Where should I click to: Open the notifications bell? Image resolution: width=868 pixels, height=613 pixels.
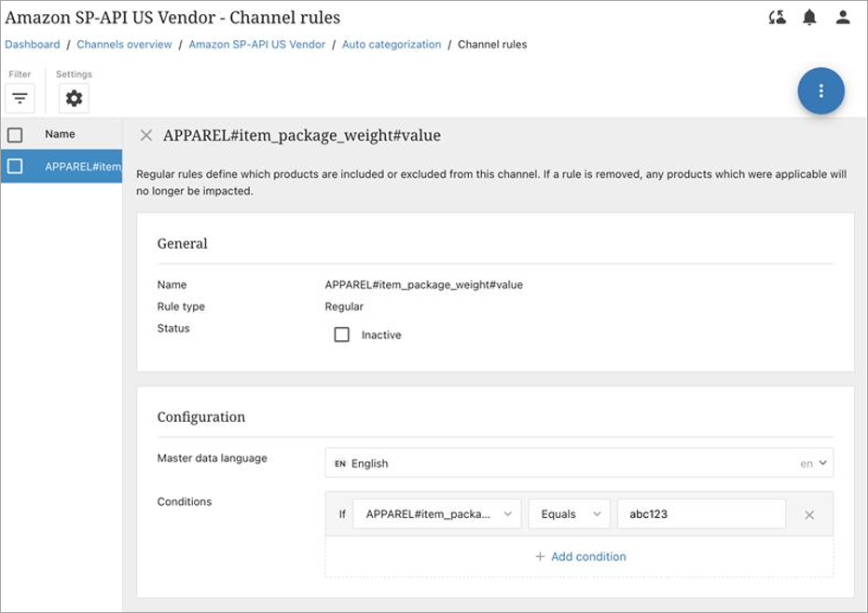(x=809, y=18)
